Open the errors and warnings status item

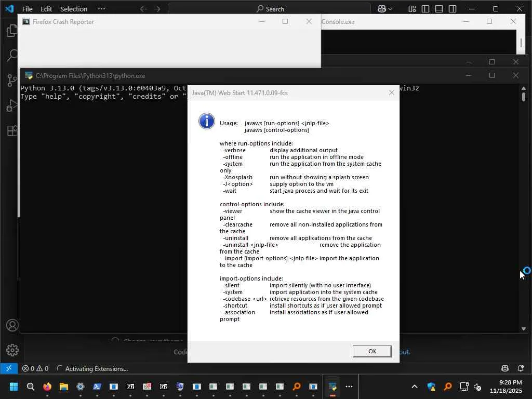coord(35,368)
